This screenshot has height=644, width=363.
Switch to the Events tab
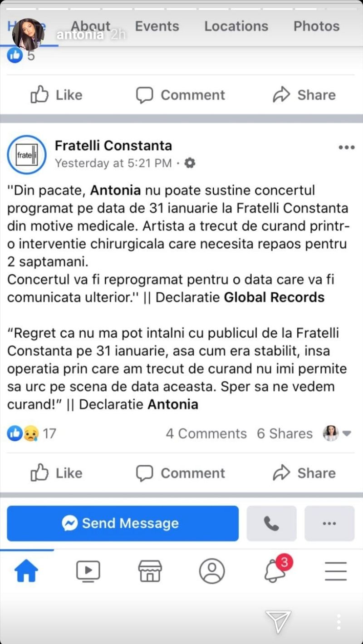[157, 26]
